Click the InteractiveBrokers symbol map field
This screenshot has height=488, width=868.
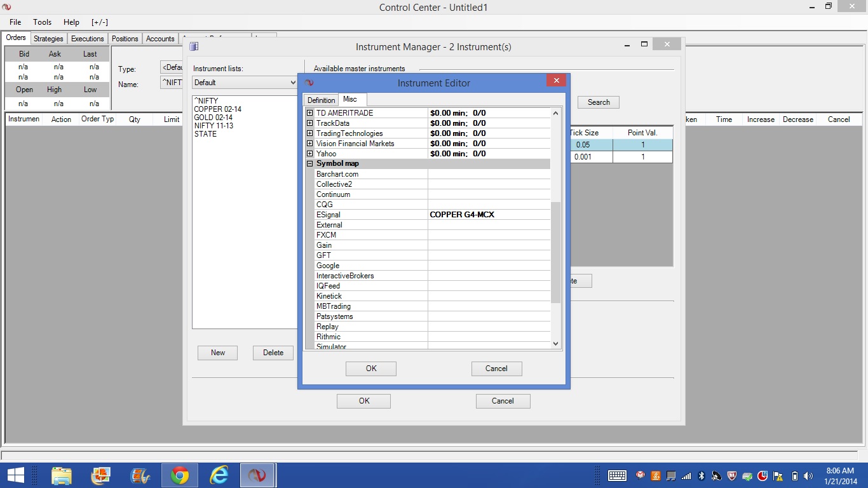[489, 276]
